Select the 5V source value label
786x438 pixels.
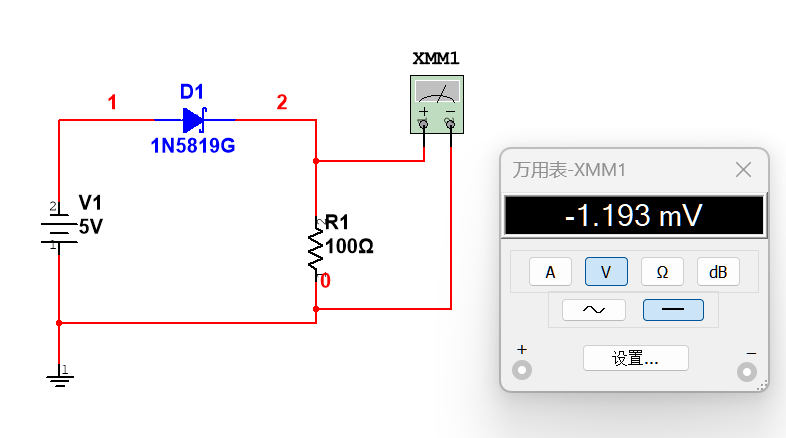coord(91,227)
